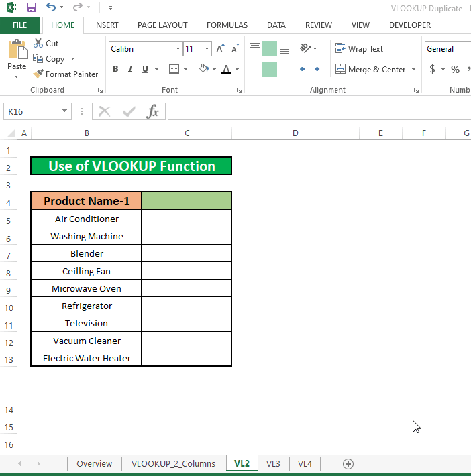Click the Redo arrow icon

78,7
